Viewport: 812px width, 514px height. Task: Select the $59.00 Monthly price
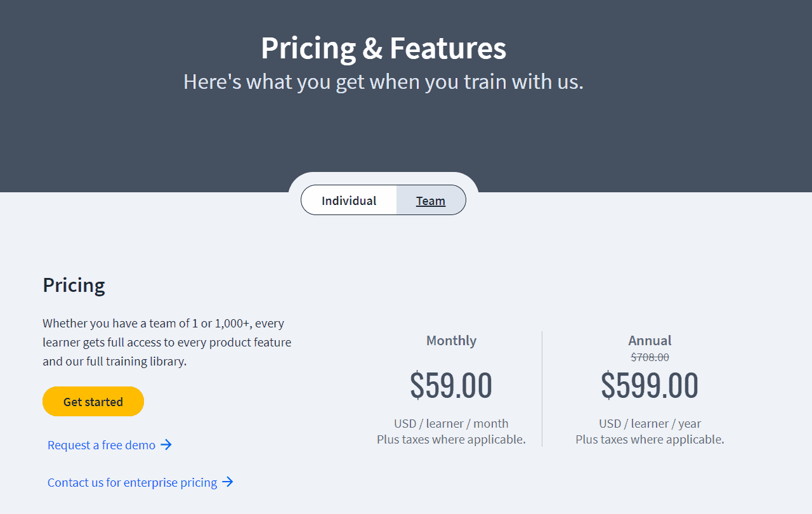451,385
